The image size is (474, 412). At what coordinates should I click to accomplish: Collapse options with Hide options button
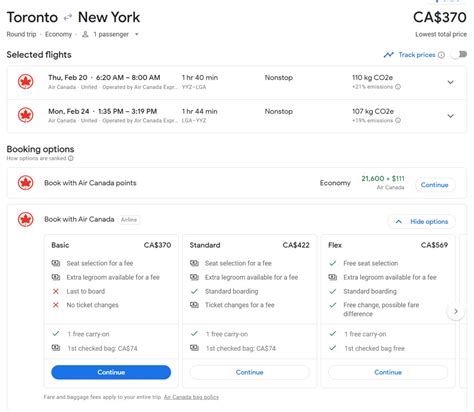(422, 222)
